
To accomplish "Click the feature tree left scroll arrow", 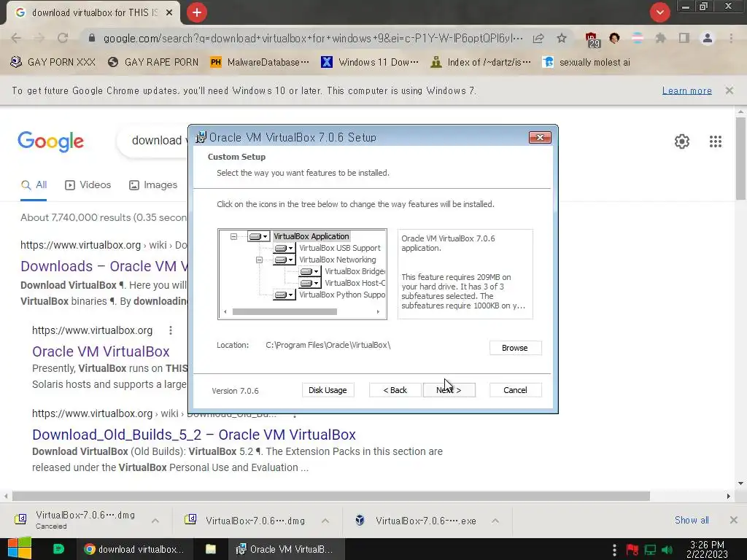I will click(225, 312).
